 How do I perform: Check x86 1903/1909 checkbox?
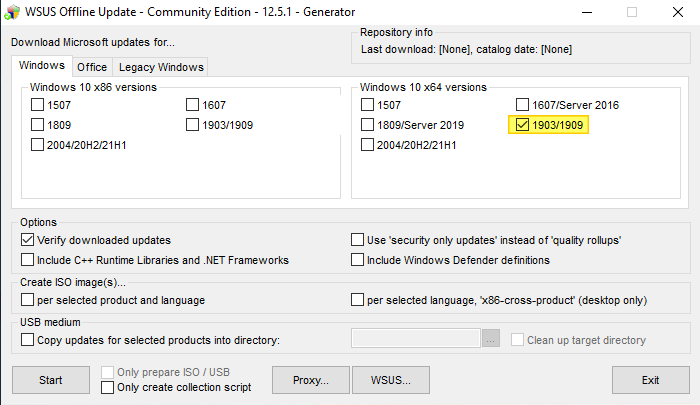(193, 125)
